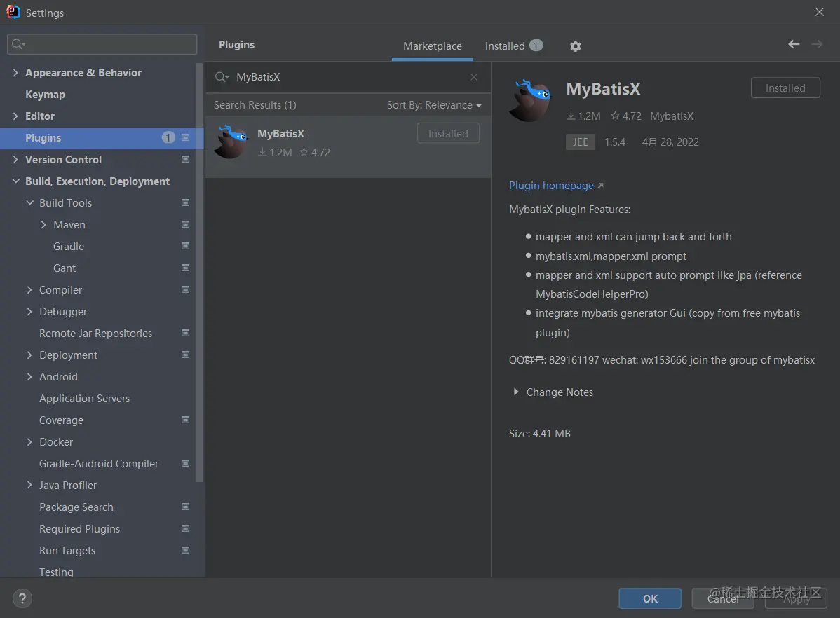
Task: Close the Settings dialog
Action: [819, 12]
